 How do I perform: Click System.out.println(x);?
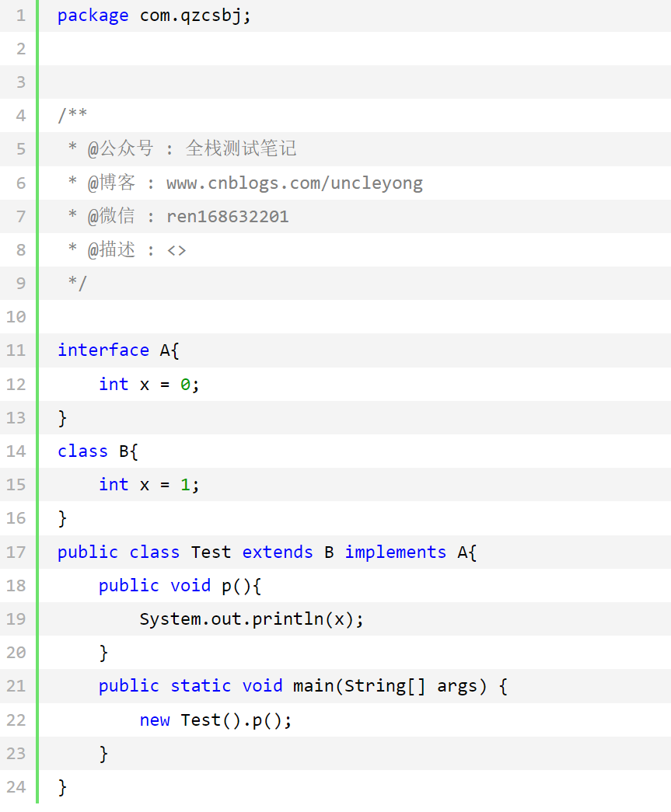coord(252,619)
